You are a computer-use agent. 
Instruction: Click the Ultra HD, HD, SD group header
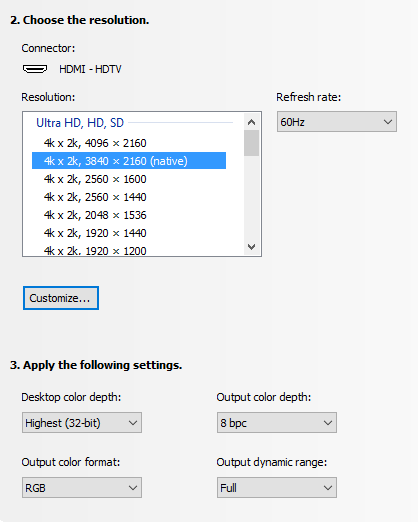(80, 123)
